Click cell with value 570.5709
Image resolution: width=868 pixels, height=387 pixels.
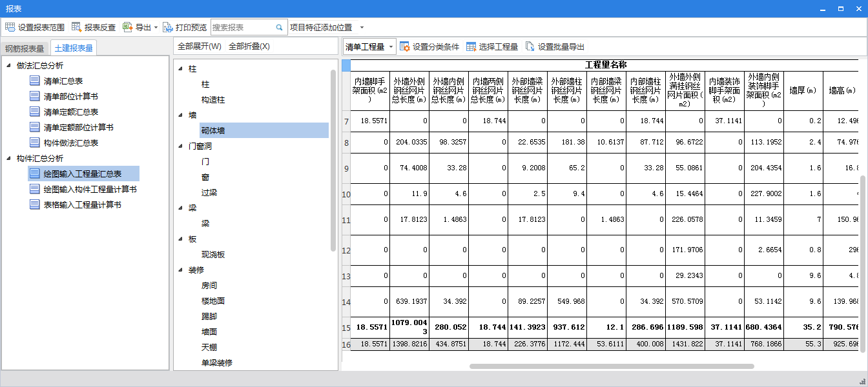pyautogui.click(x=685, y=302)
